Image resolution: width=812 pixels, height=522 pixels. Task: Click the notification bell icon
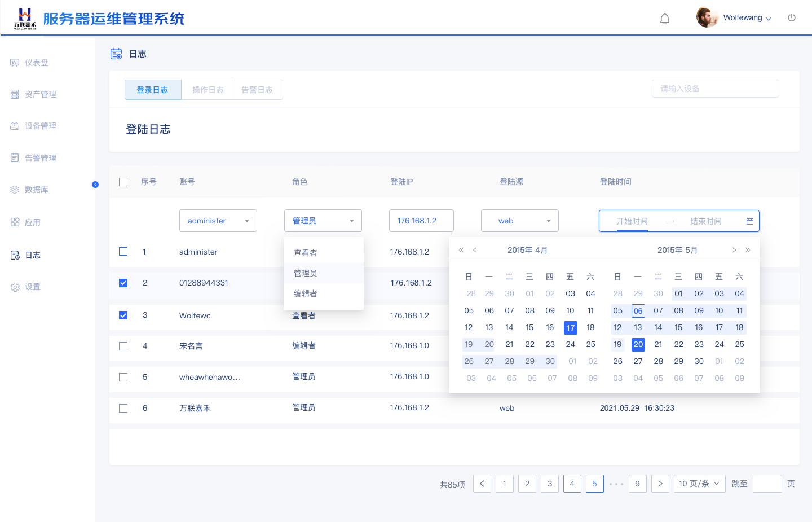click(665, 19)
